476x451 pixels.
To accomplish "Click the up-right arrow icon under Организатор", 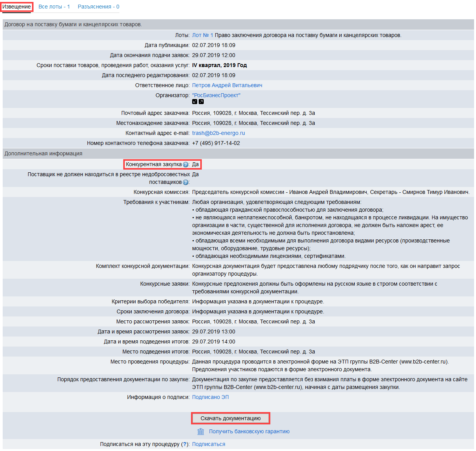I will [x=201, y=102].
